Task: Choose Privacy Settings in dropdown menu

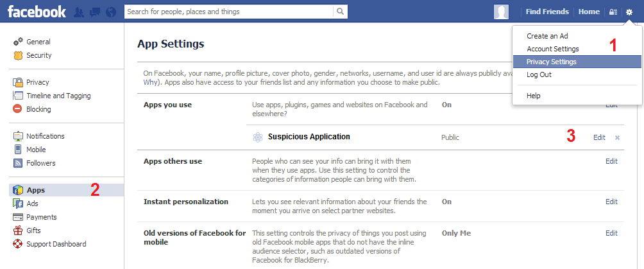Action: (x=577, y=62)
